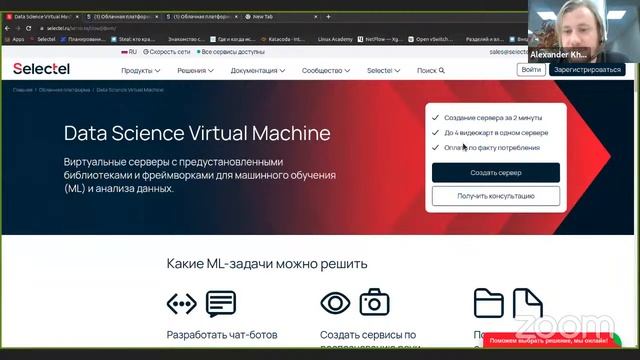Click До 4 видеокарт в одном сервере text
The image size is (640, 360).
point(496,133)
